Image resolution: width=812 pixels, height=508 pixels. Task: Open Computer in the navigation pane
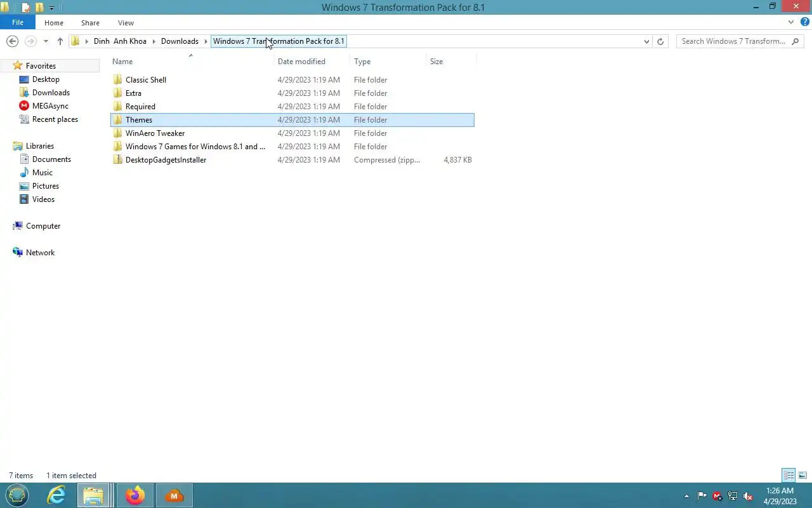tap(43, 226)
